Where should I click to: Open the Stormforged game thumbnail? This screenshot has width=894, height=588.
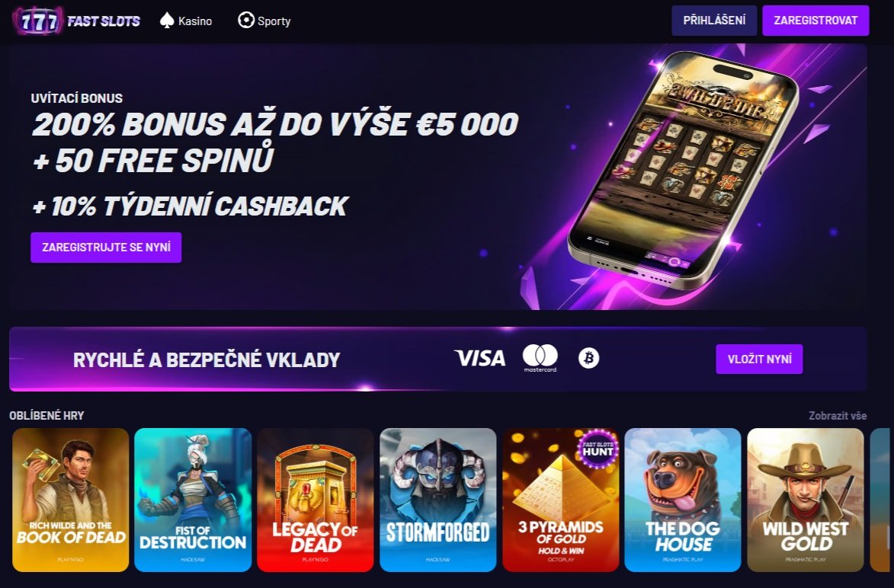(x=438, y=500)
